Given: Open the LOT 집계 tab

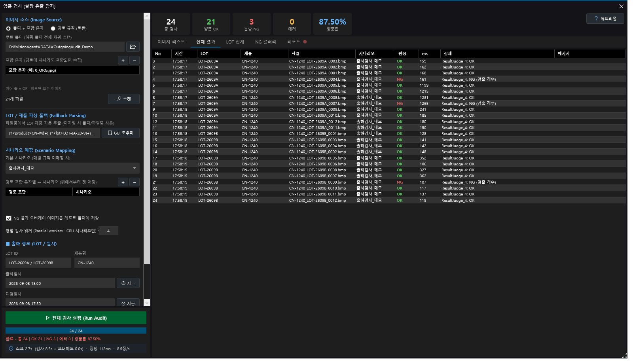Looking at the screenshot, I should [x=235, y=42].
